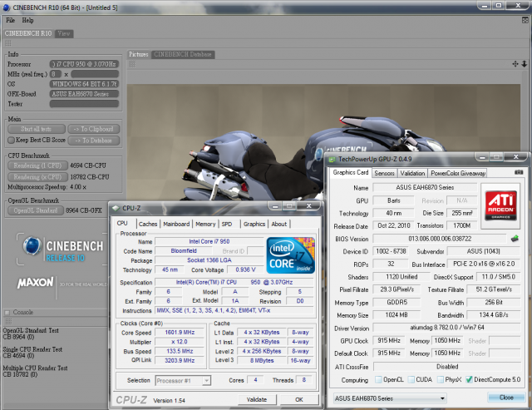Click the grip icon under the Pictures tab
Image resolution: width=532 pixels, height=410 pixels.
(132, 64)
